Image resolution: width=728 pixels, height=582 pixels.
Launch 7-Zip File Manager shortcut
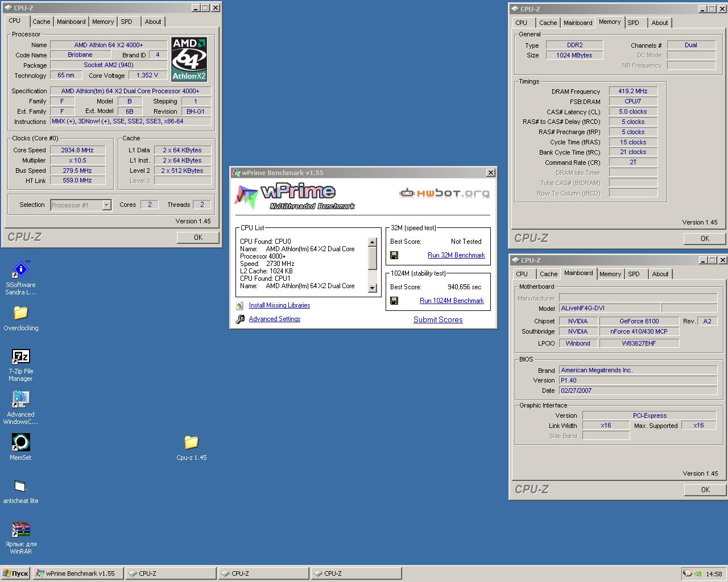pos(20,357)
